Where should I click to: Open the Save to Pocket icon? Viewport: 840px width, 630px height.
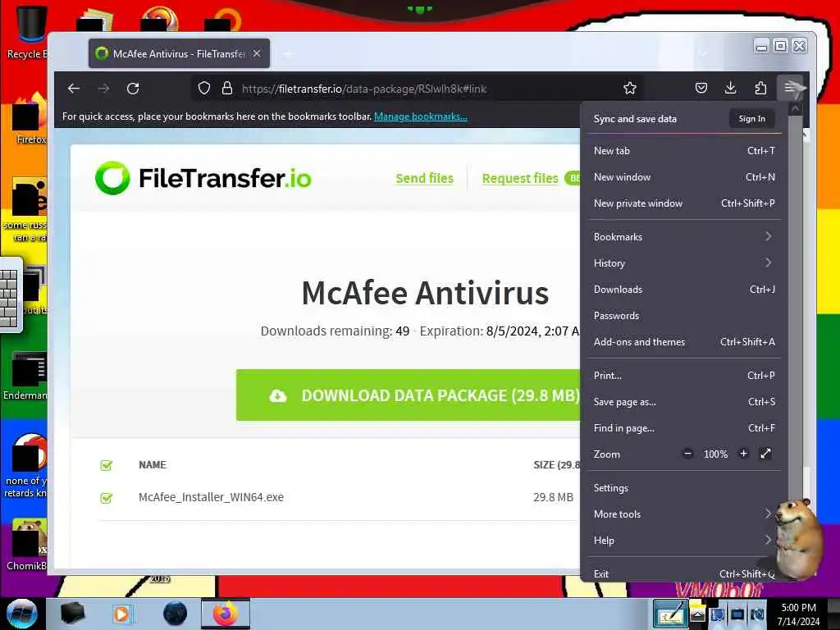tap(701, 89)
